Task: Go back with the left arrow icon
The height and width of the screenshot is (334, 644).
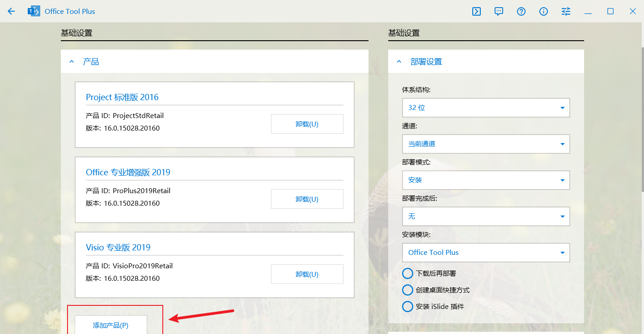Action: click(x=11, y=11)
